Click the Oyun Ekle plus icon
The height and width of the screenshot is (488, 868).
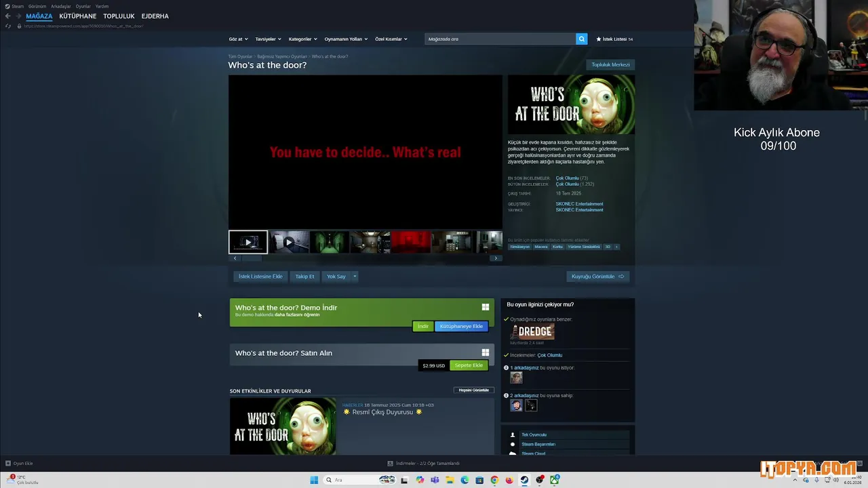[x=8, y=464]
